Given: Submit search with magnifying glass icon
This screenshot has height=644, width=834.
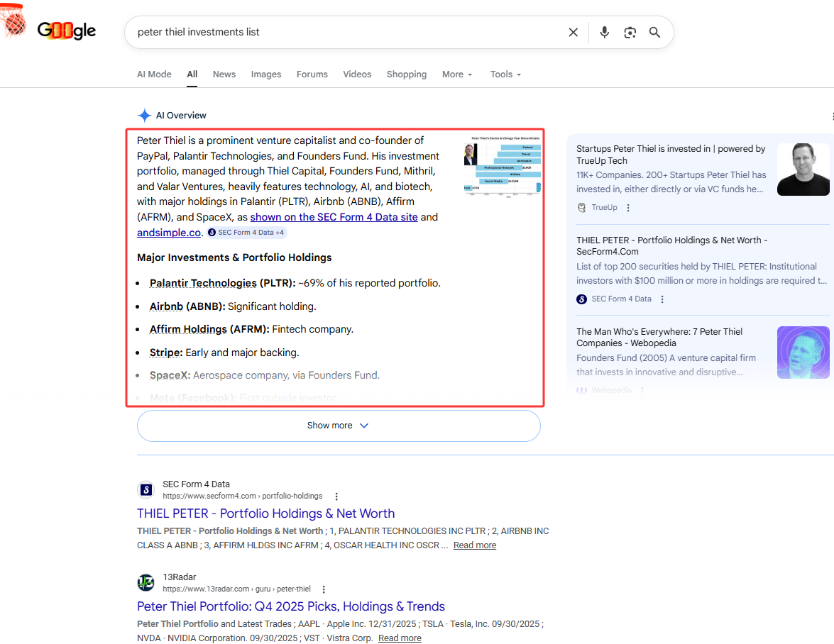Looking at the screenshot, I should (x=654, y=33).
